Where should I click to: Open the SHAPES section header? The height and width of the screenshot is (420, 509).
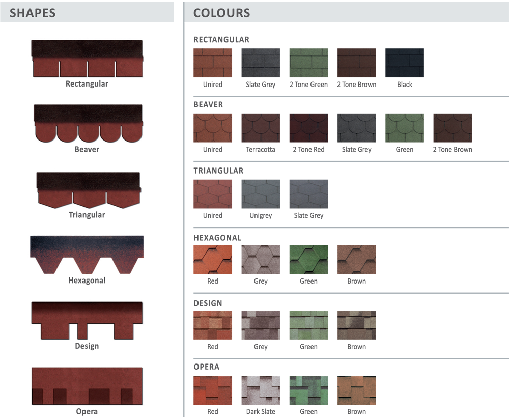(33, 13)
